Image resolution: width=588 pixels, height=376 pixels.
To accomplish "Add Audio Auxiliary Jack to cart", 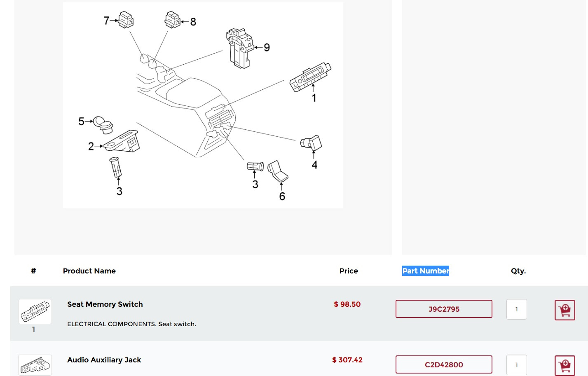I will click(565, 365).
